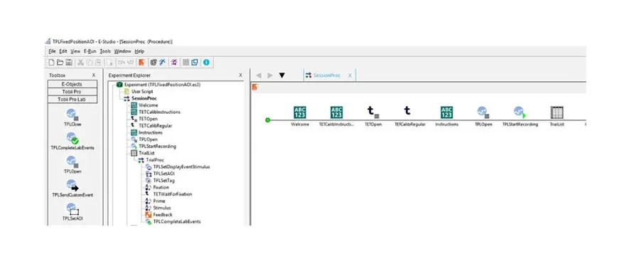Click the navigate back arrow
This screenshot has width=644, height=269.
point(258,75)
